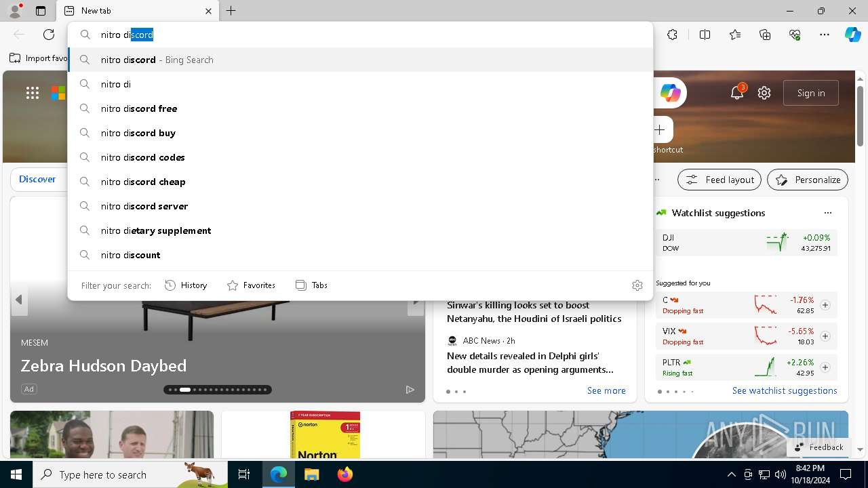Open Task View on the taskbar

[244, 474]
